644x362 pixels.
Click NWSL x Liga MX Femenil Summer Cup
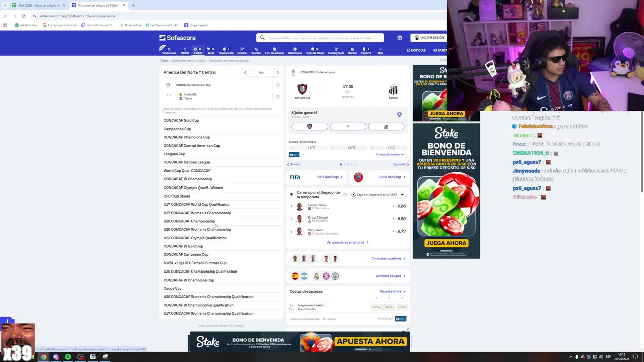(195, 263)
